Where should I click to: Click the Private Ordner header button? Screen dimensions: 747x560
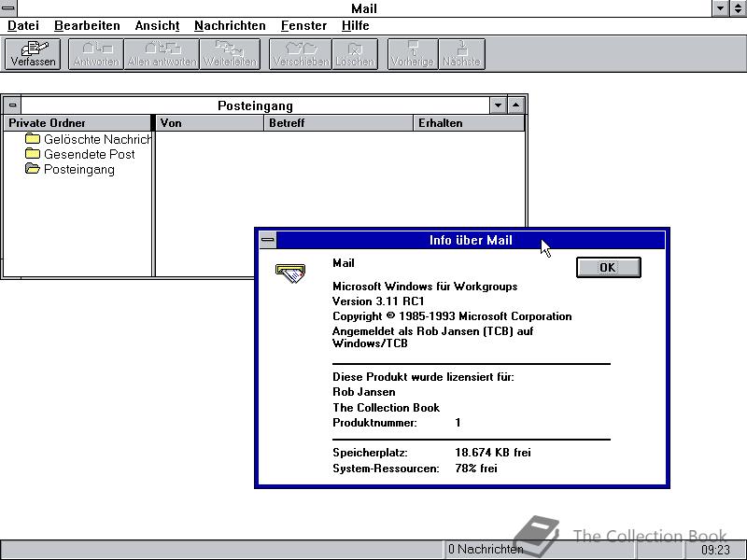coord(78,123)
